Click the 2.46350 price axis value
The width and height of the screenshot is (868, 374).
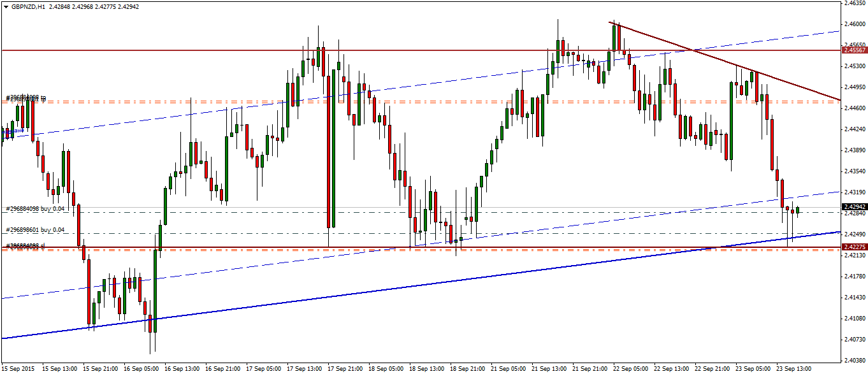tap(853, 3)
